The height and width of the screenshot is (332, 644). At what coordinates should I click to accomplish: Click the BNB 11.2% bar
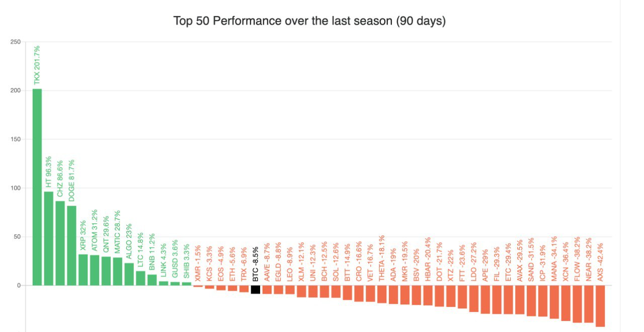[x=152, y=280]
